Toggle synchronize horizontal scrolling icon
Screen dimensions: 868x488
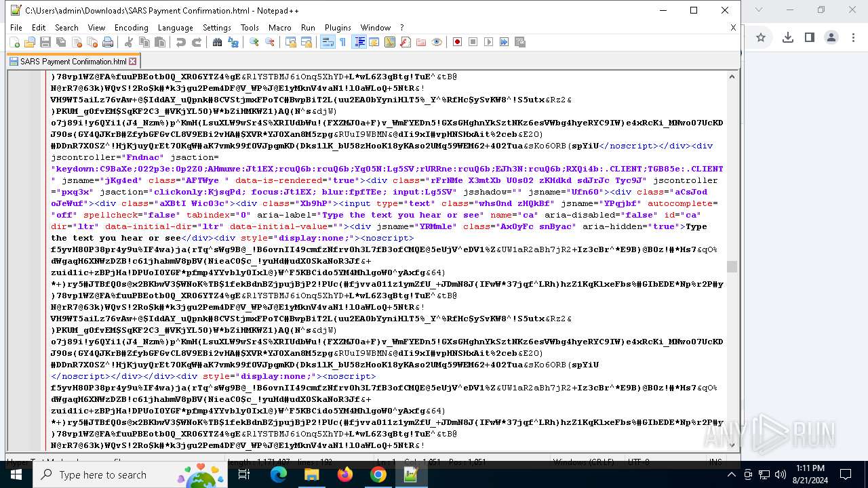pyautogui.click(x=307, y=42)
